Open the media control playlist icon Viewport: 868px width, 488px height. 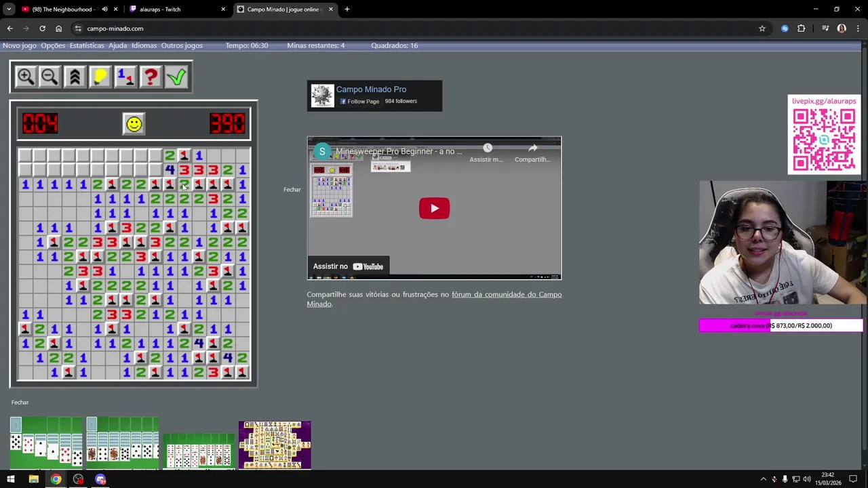pos(825,28)
